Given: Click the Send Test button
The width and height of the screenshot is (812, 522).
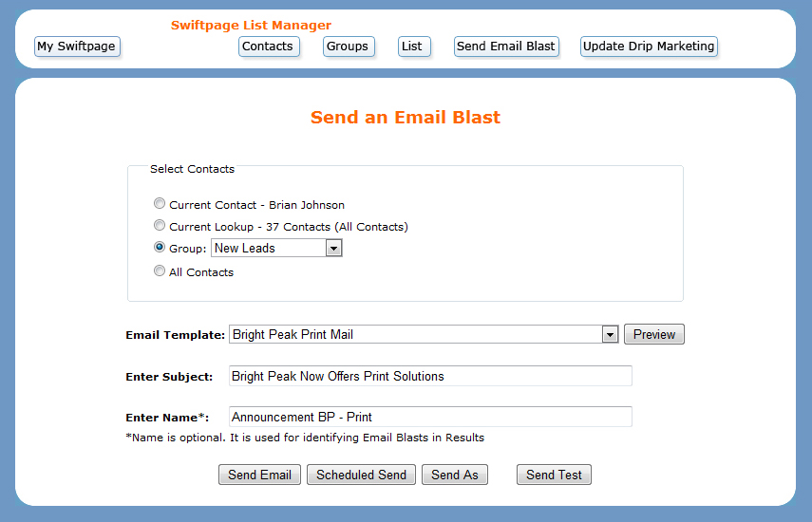Looking at the screenshot, I should (554, 475).
